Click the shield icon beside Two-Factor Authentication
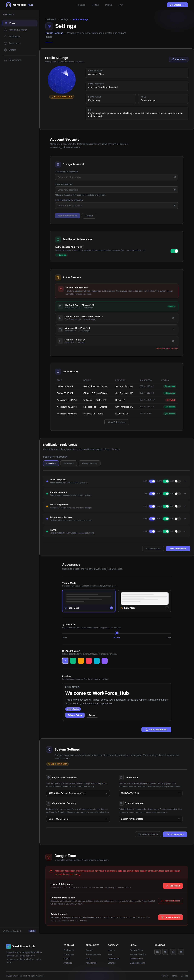 58,239
